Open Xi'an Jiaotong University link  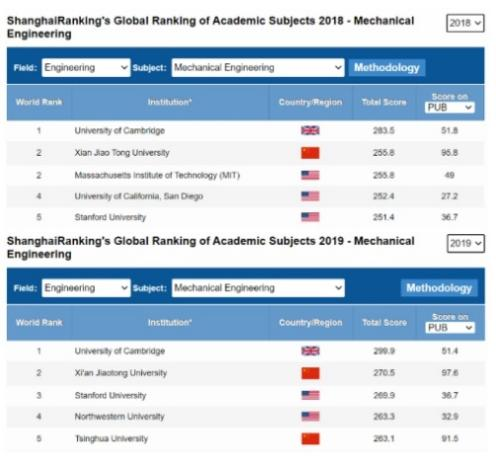tap(121, 373)
